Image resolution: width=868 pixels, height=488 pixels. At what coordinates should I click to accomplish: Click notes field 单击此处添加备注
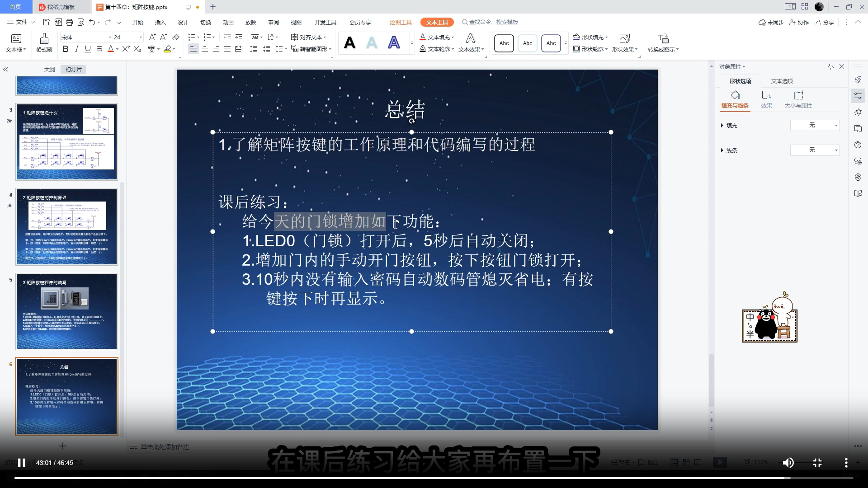165,447
